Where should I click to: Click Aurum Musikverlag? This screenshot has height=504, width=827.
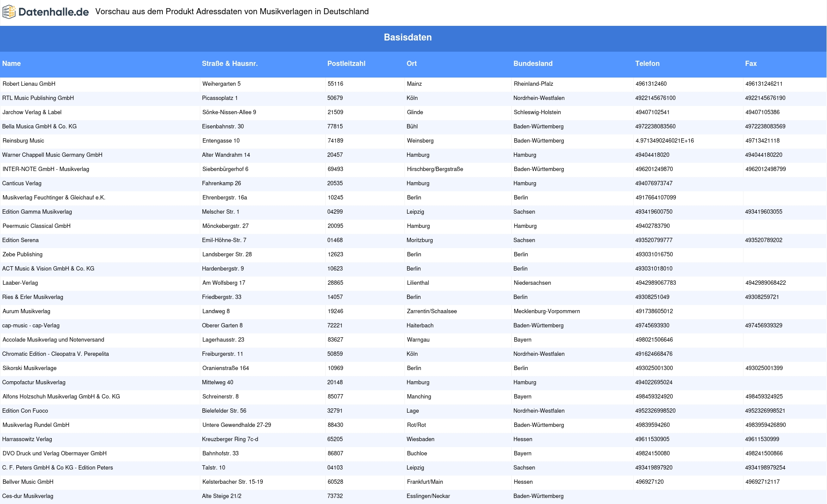[x=26, y=311]
